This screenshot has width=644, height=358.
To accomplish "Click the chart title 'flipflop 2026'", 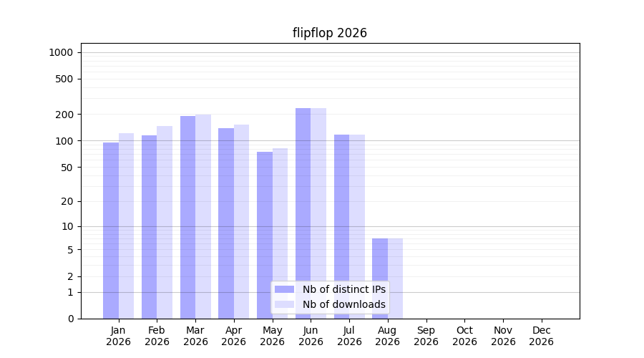I will click(329, 33).
